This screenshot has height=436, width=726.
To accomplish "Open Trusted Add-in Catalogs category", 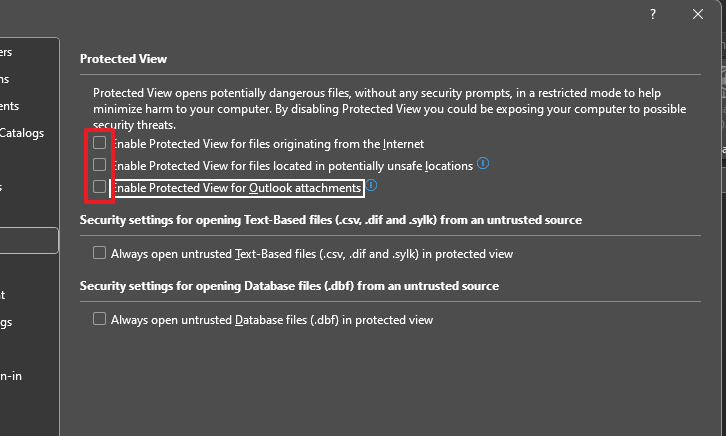I will coord(22,133).
